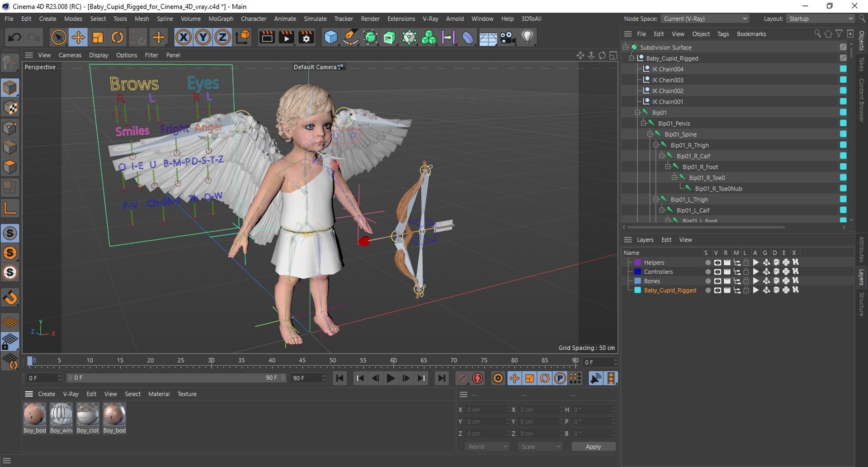Add a Camera object
This screenshot has width=868, height=467.
click(x=508, y=38)
